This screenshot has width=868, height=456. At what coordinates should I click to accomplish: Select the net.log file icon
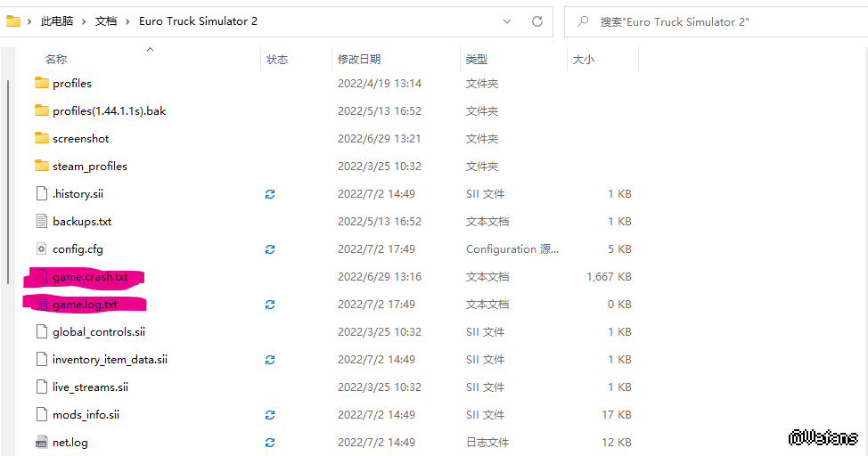tap(41, 443)
